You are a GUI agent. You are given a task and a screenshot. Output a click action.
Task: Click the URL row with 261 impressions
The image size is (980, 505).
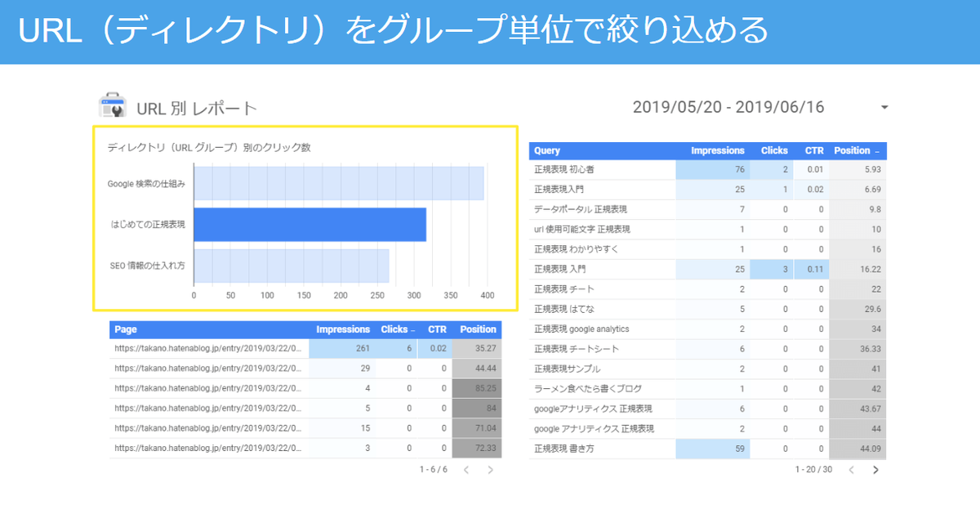(305, 348)
